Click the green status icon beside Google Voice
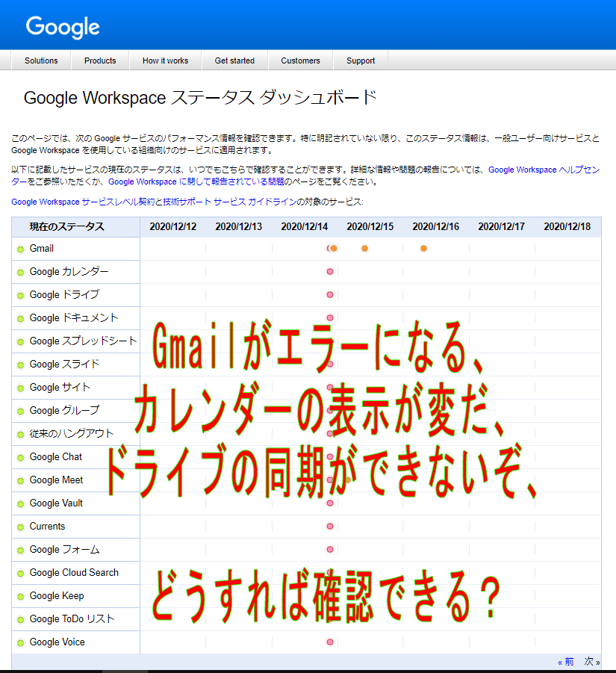The image size is (616, 673). (20, 642)
